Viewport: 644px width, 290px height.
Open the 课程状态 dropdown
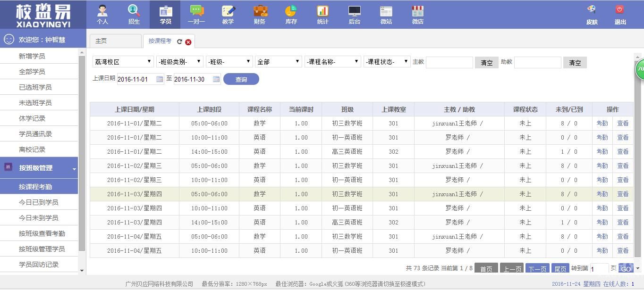tap(387, 62)
